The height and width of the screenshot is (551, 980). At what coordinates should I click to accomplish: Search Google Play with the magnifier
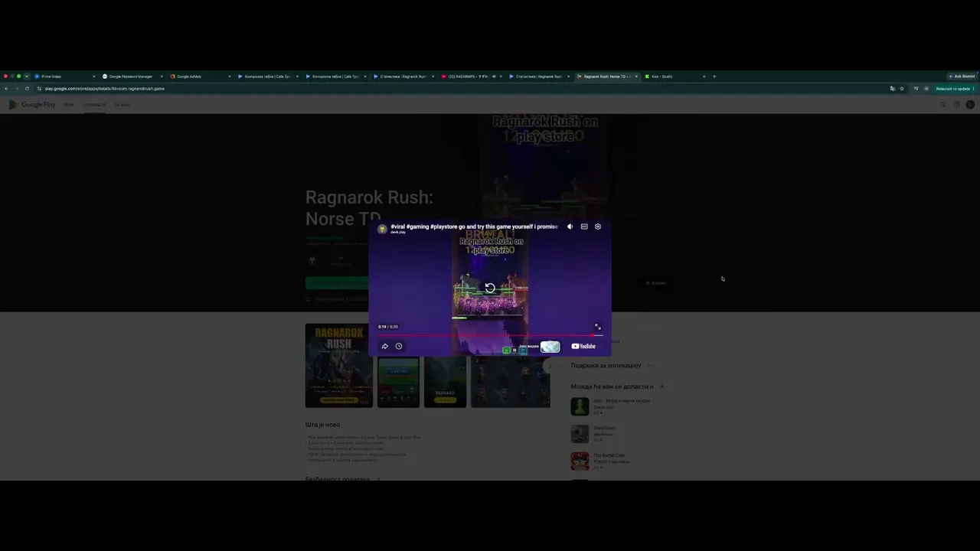(942, 105)
